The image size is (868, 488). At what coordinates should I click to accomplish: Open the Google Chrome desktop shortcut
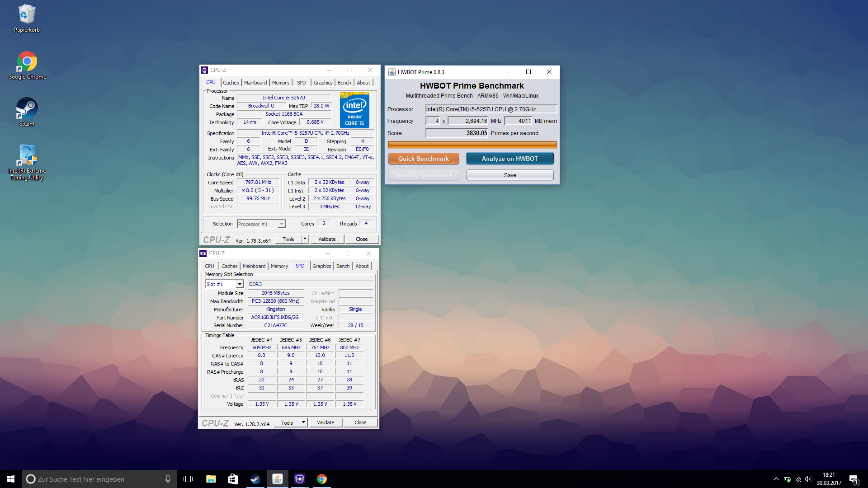point(27,66)
